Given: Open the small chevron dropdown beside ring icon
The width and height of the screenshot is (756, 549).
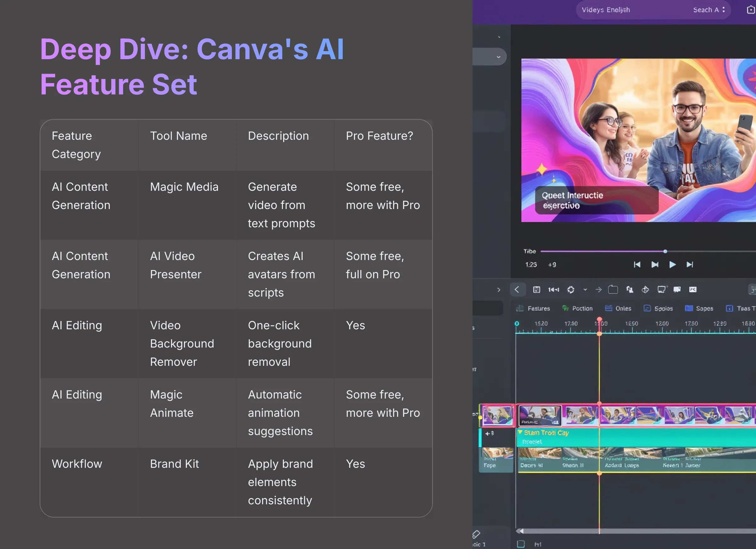Looking at the screenshot, I should (x=585, y=290).
